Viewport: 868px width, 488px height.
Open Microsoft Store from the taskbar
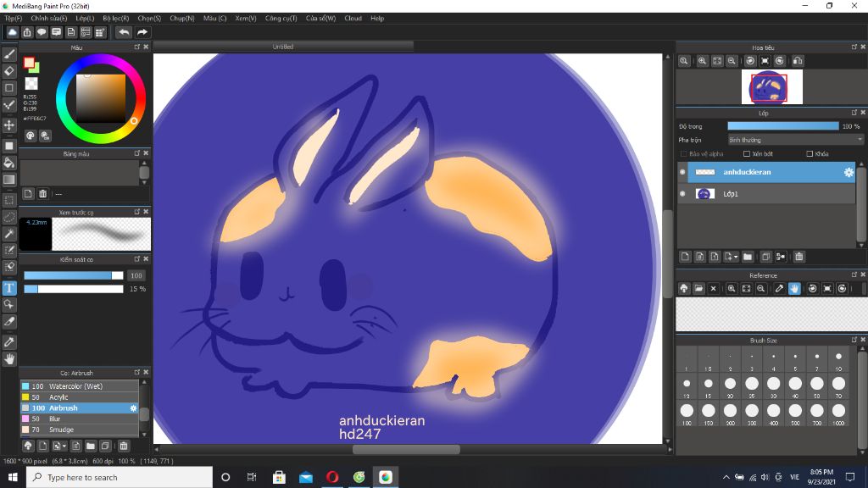coord(279,477)
